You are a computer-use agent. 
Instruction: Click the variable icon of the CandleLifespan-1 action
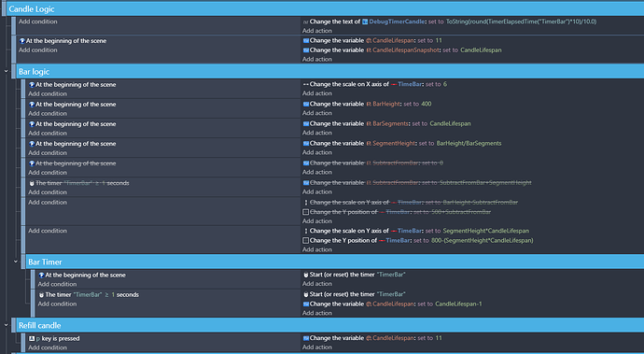click(x=306, y=304)
